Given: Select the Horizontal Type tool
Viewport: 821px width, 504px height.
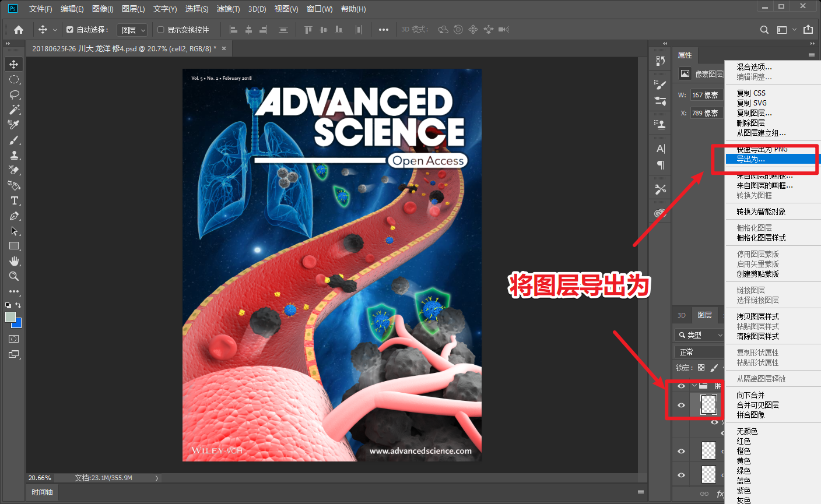Looking at the screenshot, I should tap(14, 200).
